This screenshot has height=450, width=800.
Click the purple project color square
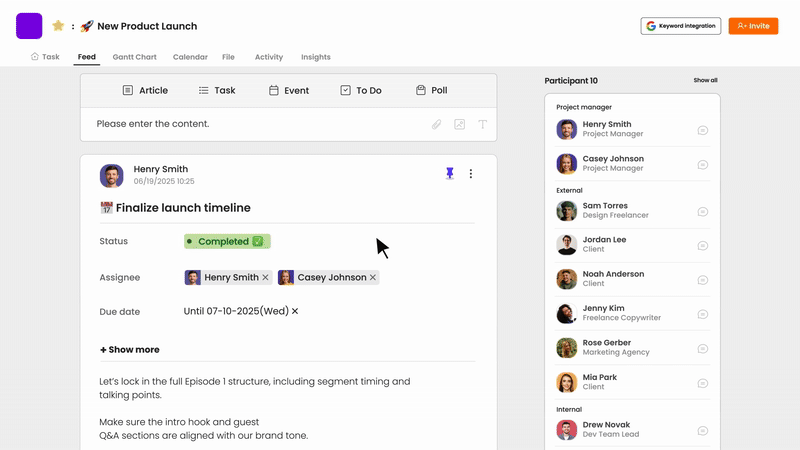(x=29, y=26)
